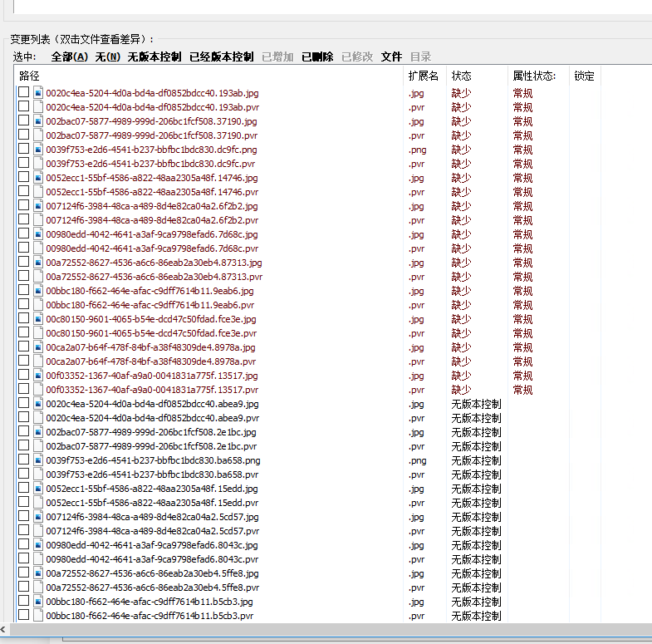Check the box for 007124f6...5cd57.jpg
This screenshot has width=652, height=644.
24,516
